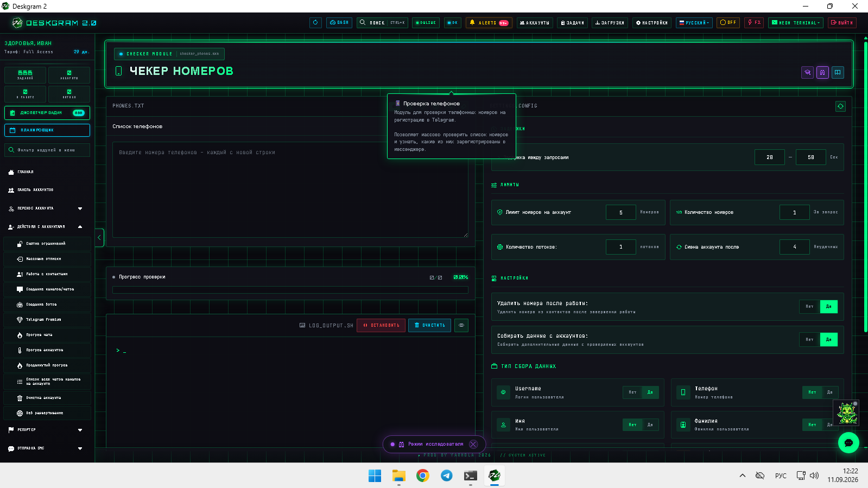The height and width of the screenshot is (488, 868).
Task: Set Телефон collection to Да
Action: tap(830, 392)
